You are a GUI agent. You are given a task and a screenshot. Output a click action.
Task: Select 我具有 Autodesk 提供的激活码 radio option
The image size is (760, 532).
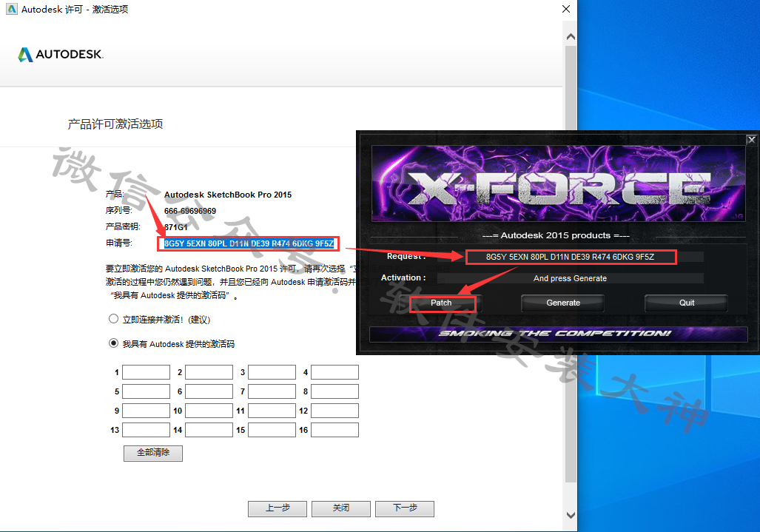pos(113,343)
